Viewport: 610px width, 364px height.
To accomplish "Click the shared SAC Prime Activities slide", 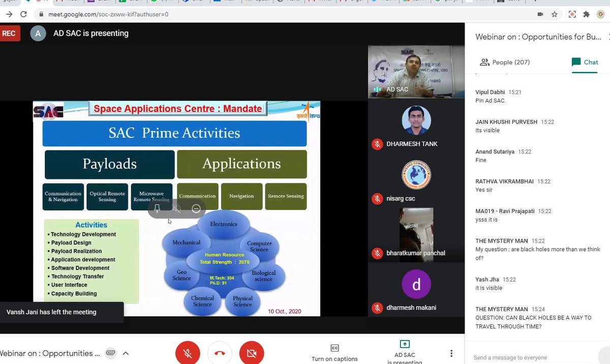I will pos(176,208).
